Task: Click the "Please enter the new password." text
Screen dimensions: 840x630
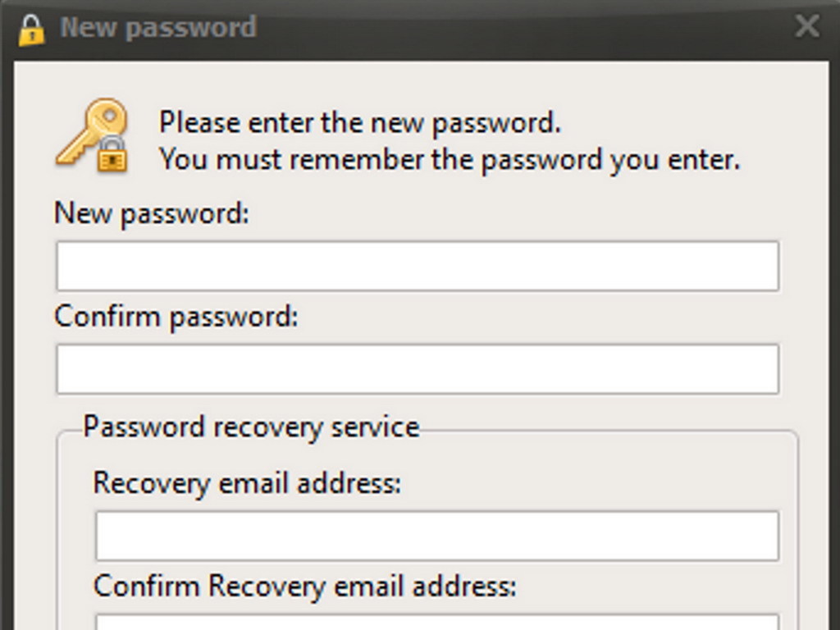Action: (x=360, y=123)
